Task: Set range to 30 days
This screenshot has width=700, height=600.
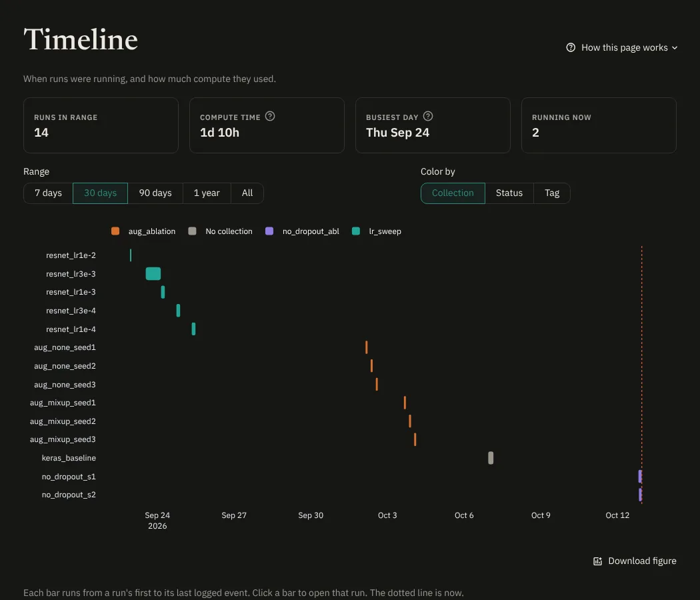Action: [x=101, y=193]
